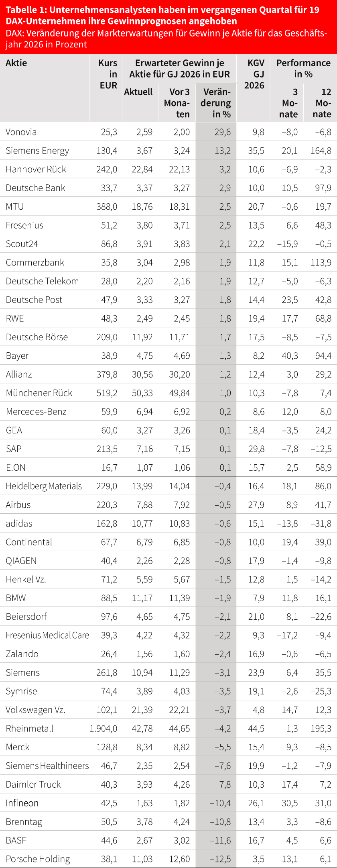Screen dimensions: 337x868
Task: Select the Vonovia stock name
Action: point(21,132)
